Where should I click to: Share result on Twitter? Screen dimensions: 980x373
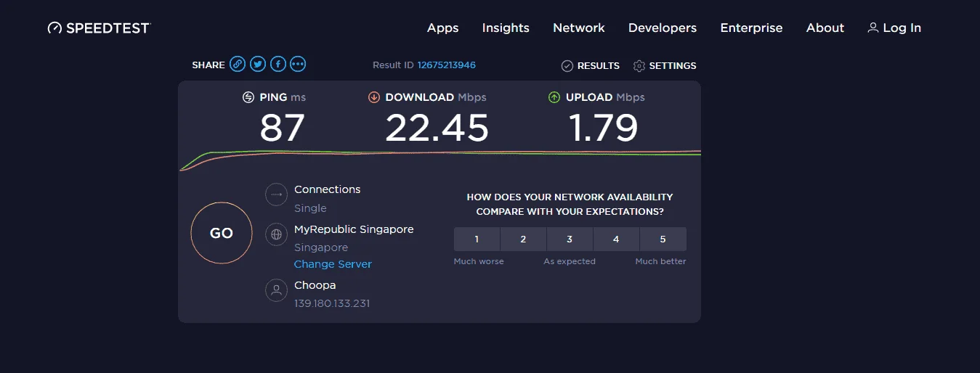258,65
